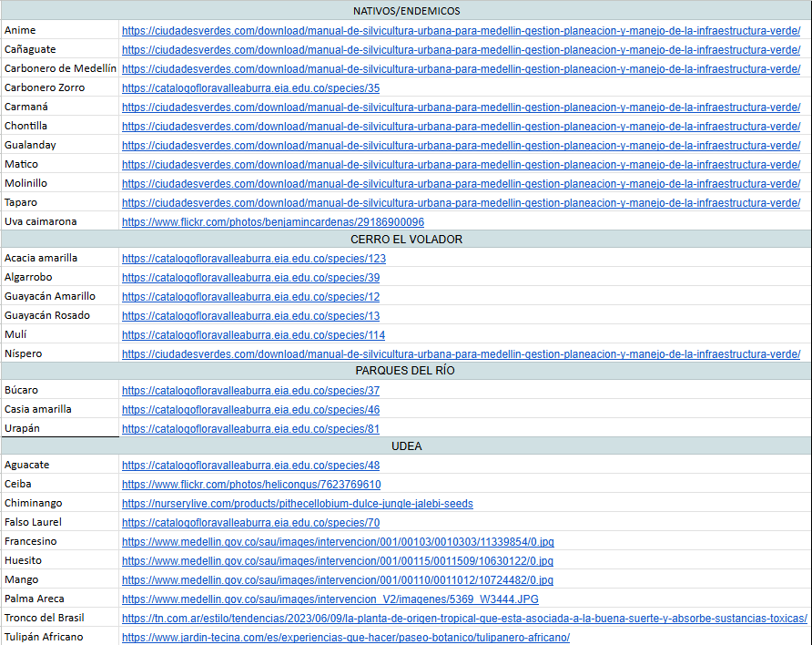Select the Algarrobo name cell
The height and width of the screenshot is (645, 812).
(x=60, y=277)
